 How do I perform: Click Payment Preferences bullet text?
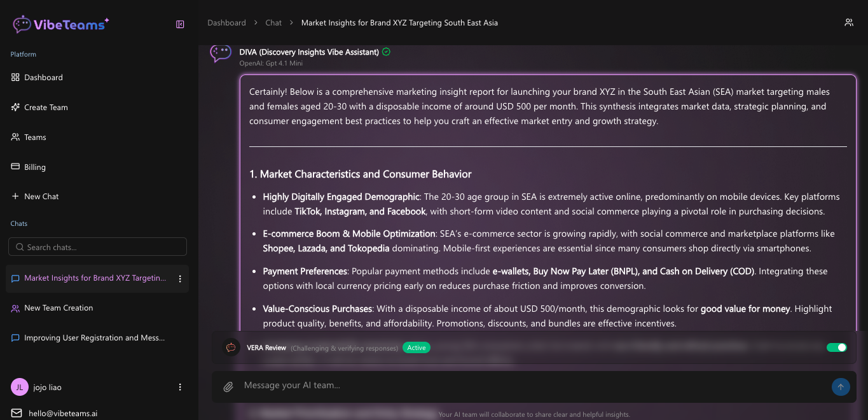point(305,271)
